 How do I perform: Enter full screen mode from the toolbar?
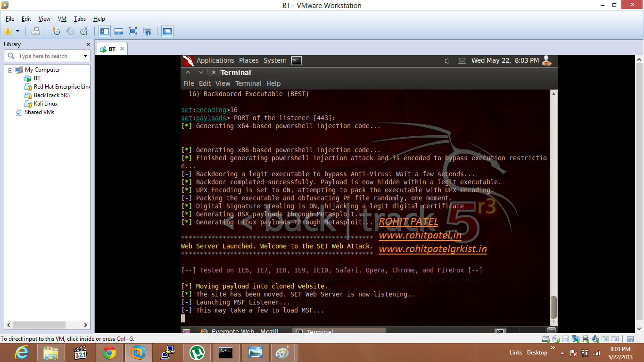tap(133, 31)
